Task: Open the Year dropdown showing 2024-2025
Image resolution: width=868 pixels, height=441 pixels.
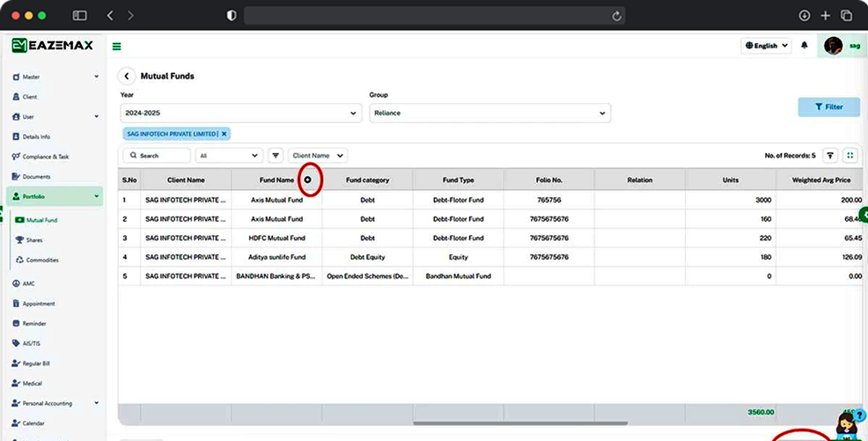Action: 241,113
